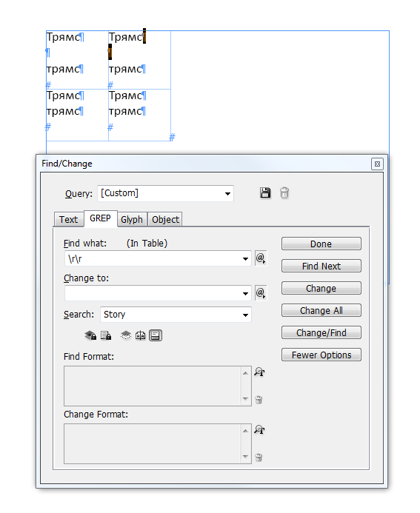The image size is (420, 513).
Task: Clear Find Format attributes trash icon
Action: click(x=259, y=400)
